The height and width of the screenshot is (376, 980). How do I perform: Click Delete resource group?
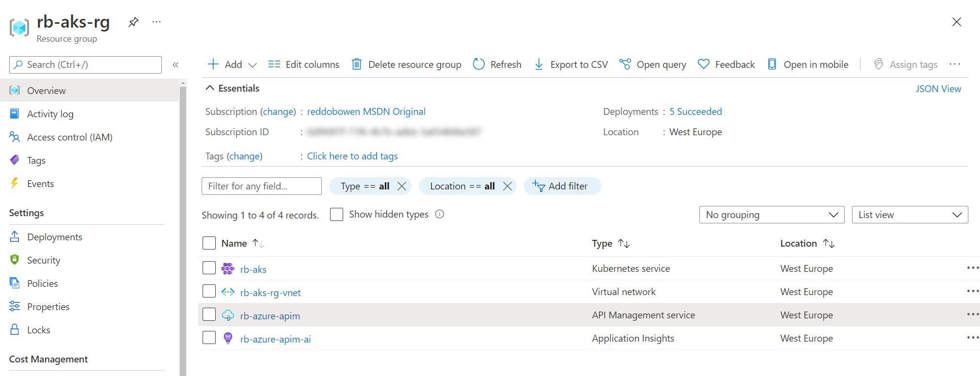pos(406,64)
